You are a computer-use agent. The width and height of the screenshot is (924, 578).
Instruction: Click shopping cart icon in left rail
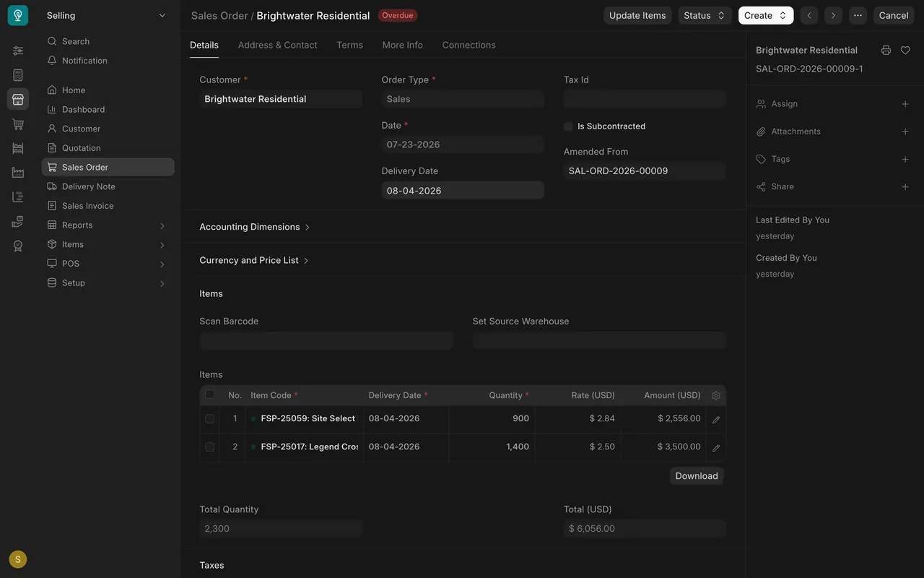click(x=18, y=124)
